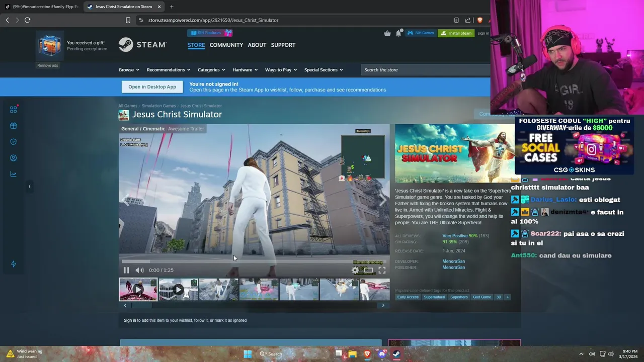Pause the trailer with the pause button
This screenshot has height=362, width=644.
click(x=126, y=270)
